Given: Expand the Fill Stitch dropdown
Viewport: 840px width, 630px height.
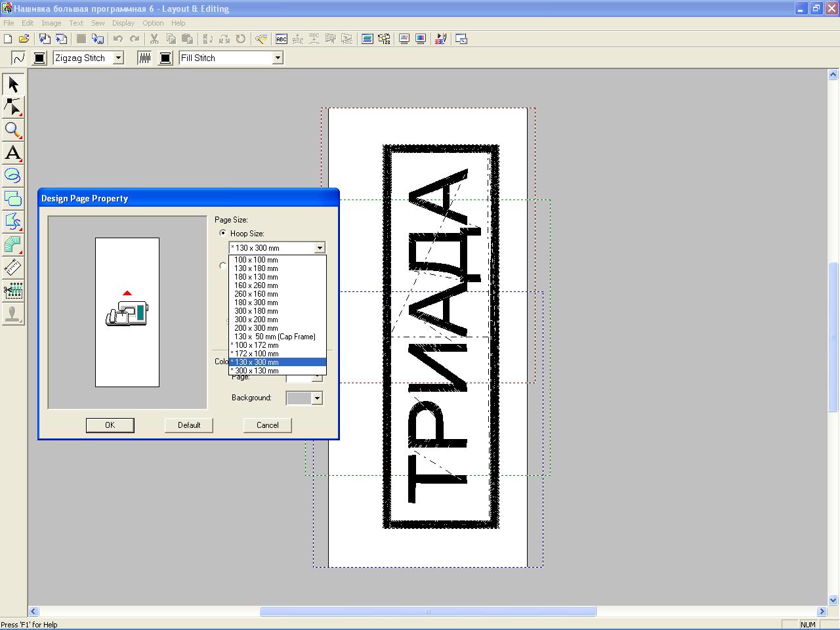Looking at the screenshot, I should pos(278,58).
